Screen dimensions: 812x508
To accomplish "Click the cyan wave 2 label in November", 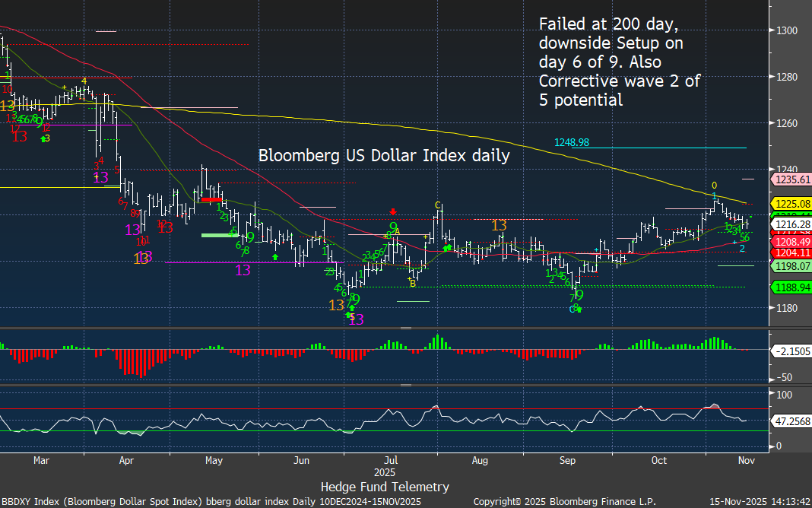I will point(742,249).
